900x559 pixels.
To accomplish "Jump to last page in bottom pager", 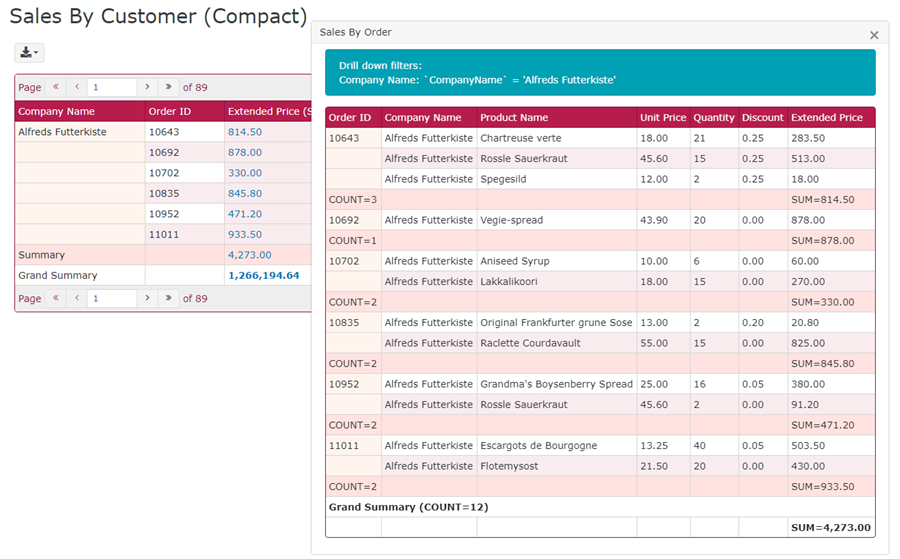I will click(x=168, y=298).
